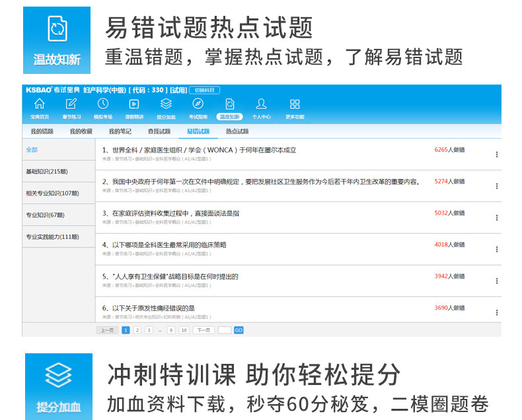Switch to 查找试题 tab
This screenshot has height=420, width=522.
[159, 131]
